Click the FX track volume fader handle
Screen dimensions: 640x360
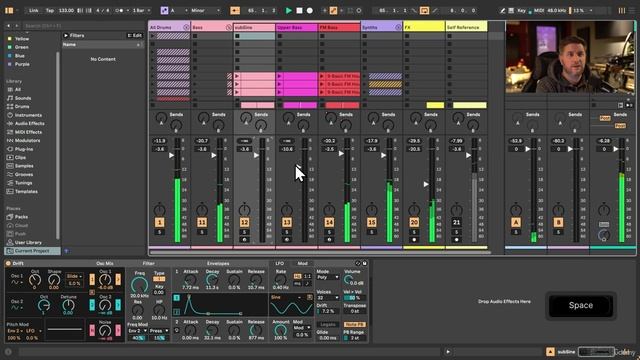(426, 184)
